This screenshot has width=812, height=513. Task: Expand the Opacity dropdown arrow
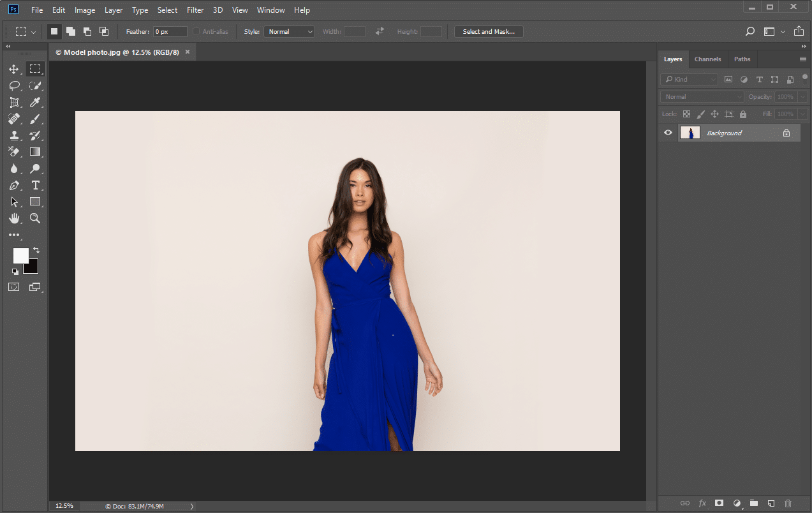point(802,96)
